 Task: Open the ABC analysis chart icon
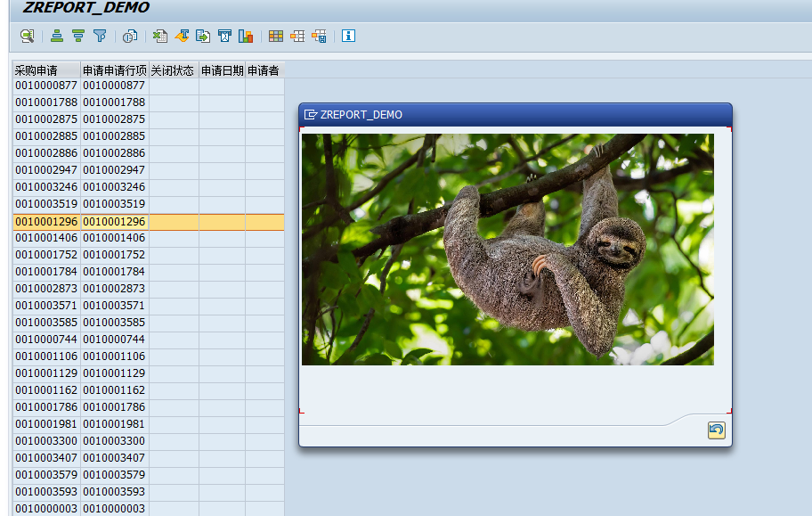click(246, 36)
